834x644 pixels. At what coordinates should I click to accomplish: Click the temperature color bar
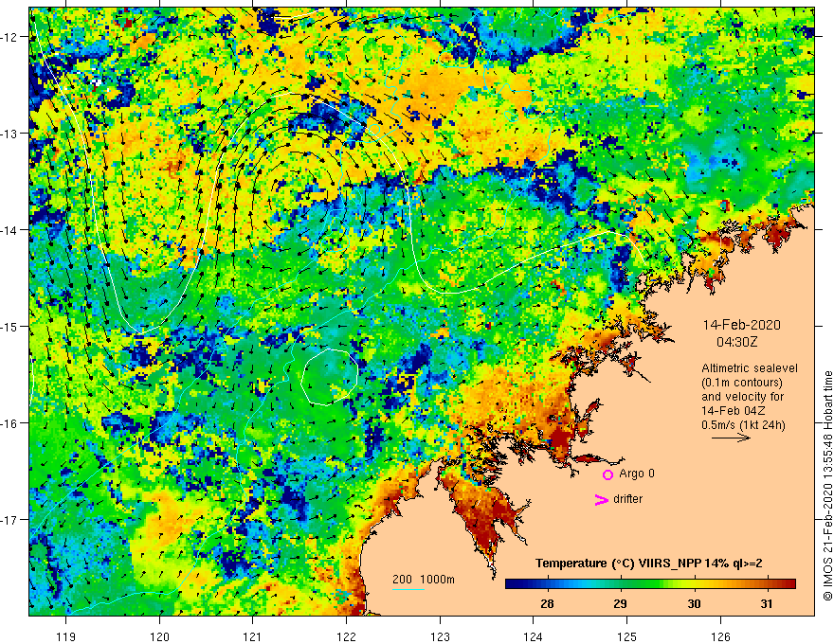tap(650, 583)
